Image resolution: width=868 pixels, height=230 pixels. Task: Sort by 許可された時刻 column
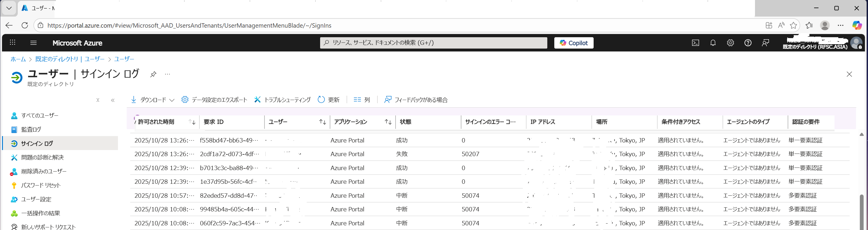point(192,122)
